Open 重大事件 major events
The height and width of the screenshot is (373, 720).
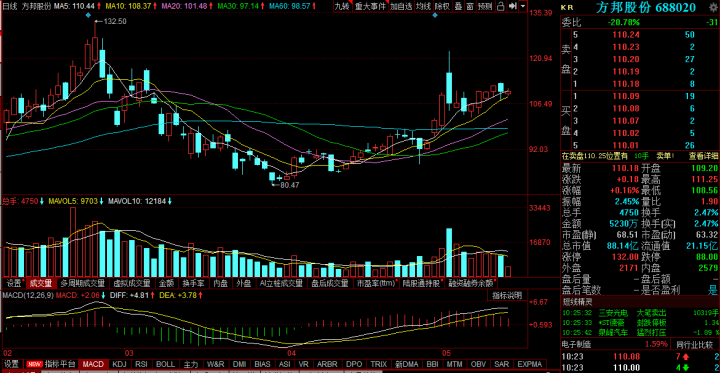click(x=370, y=6)
